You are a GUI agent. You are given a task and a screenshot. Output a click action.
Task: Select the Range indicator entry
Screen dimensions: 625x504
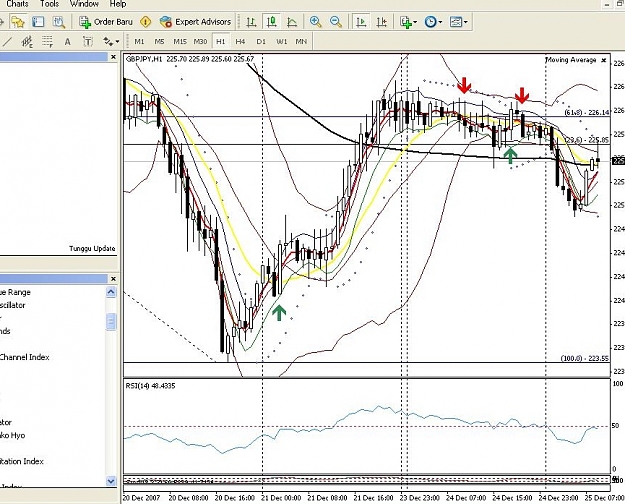[15, 292]
